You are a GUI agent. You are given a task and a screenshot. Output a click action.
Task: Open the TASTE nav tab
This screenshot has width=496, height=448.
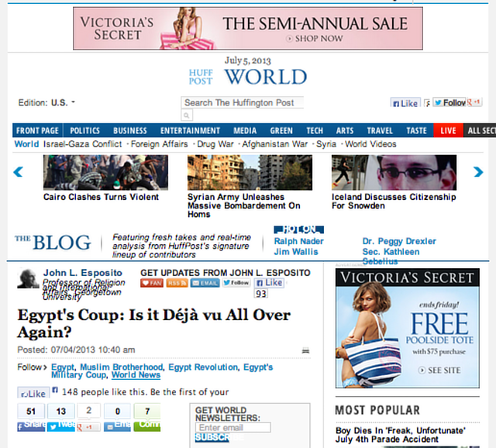(x=416, y=131)
